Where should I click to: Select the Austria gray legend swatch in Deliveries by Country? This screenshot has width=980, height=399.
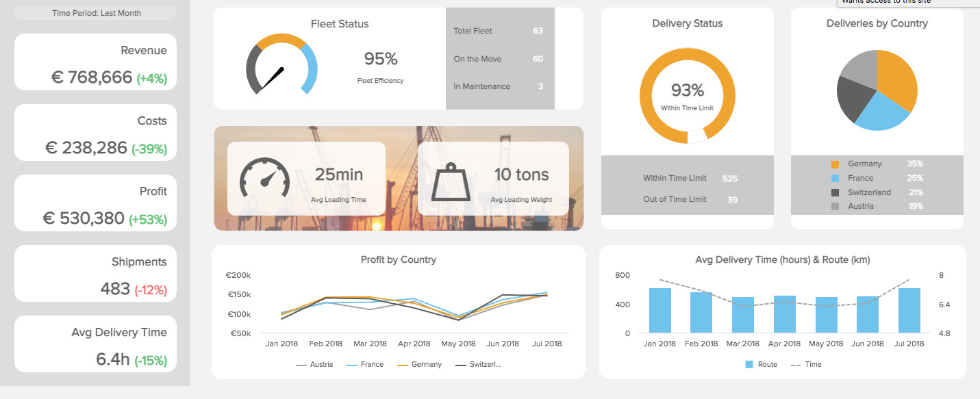[x=835, y=206]
